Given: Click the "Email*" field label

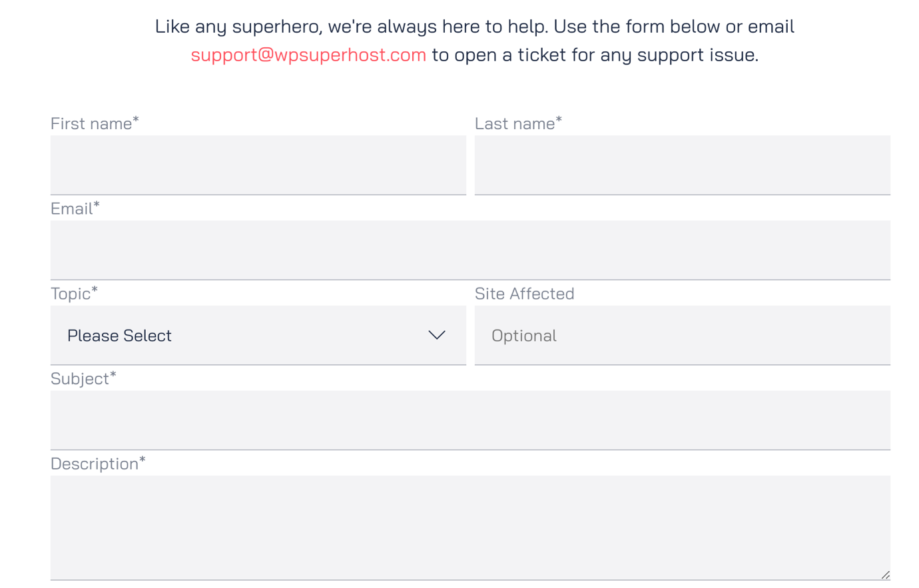Looking at the screenshot, I should tap(75, 208).
